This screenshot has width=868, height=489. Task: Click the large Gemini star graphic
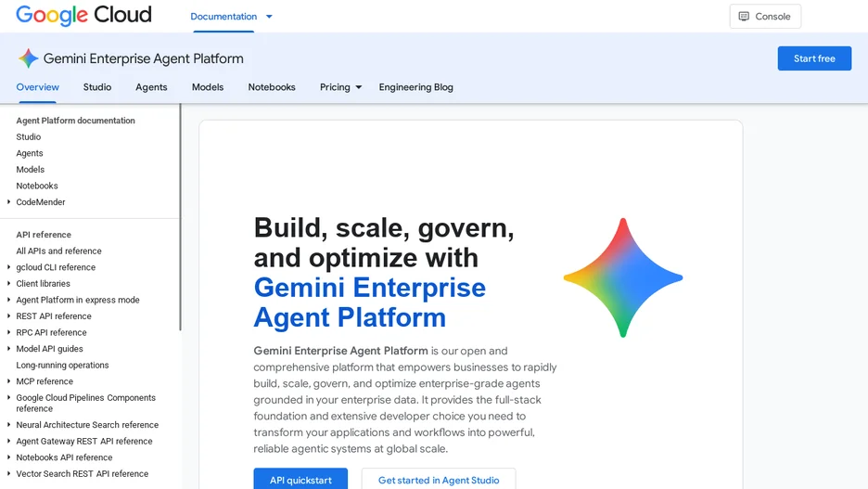tap(623, 277)
